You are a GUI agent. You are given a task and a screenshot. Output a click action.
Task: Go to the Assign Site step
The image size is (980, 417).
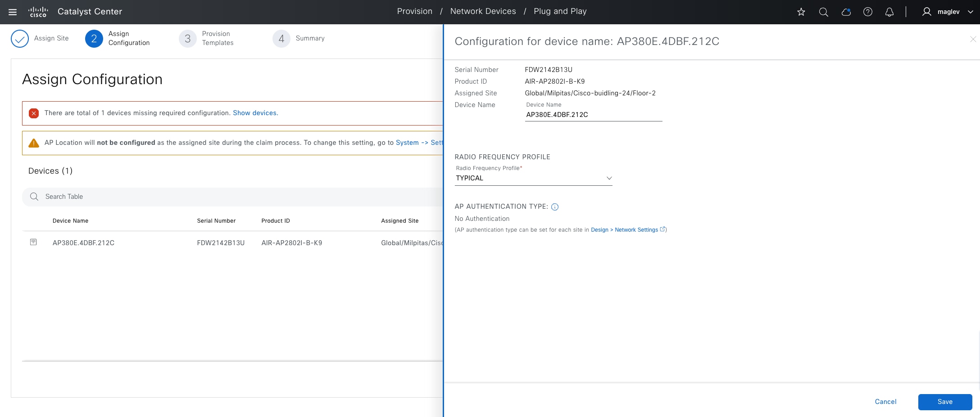40,39
